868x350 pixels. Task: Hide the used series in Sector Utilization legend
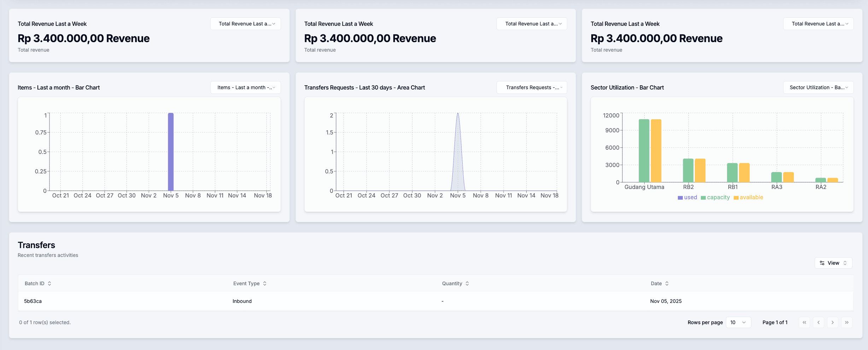pyautogui.click(x=687, y=197)
